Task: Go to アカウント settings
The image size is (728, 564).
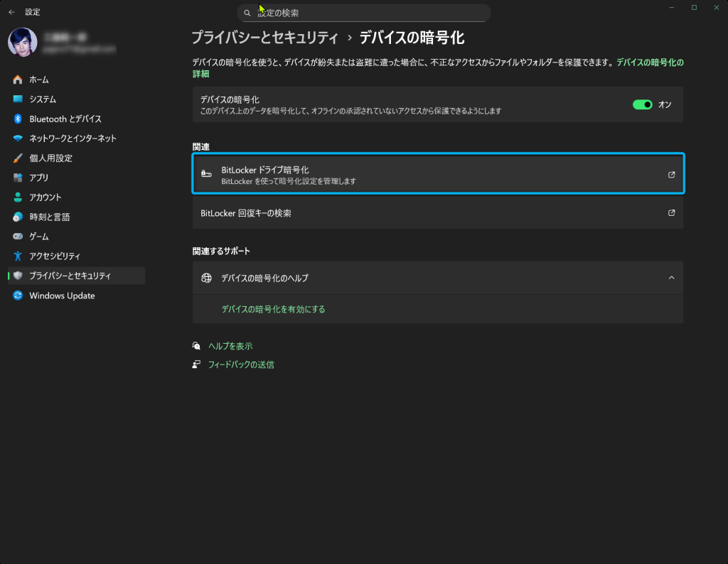Action: [x=45, y=197]
